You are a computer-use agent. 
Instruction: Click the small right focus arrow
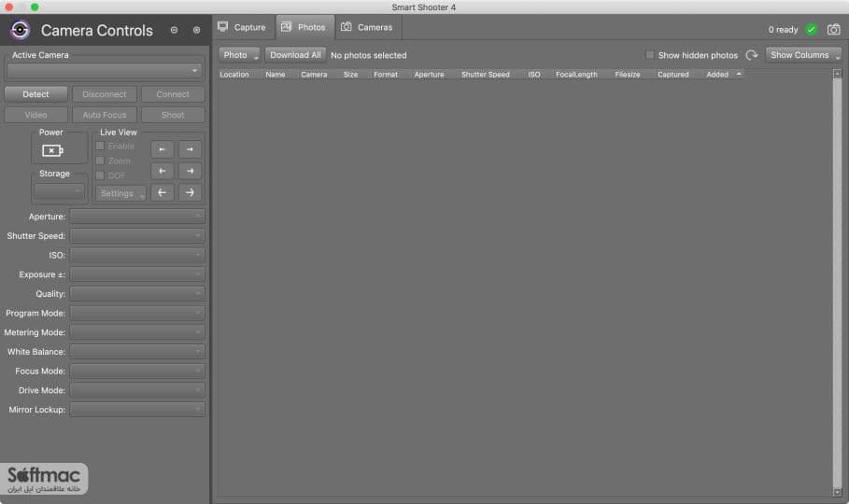click(190, 149)
